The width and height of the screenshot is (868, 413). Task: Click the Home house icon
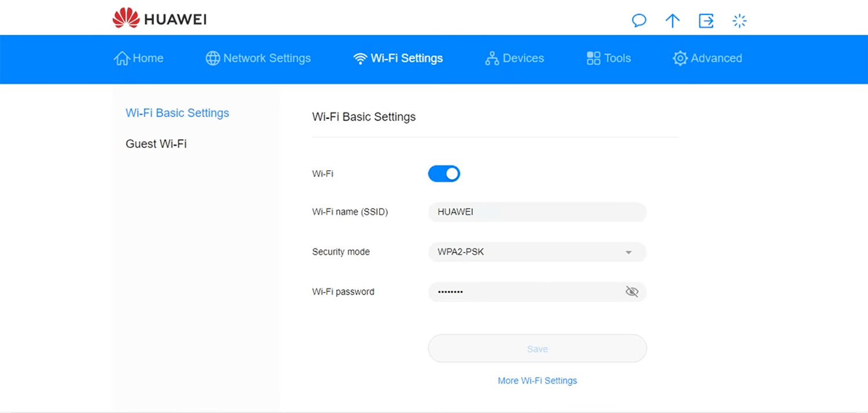point(122,59)
